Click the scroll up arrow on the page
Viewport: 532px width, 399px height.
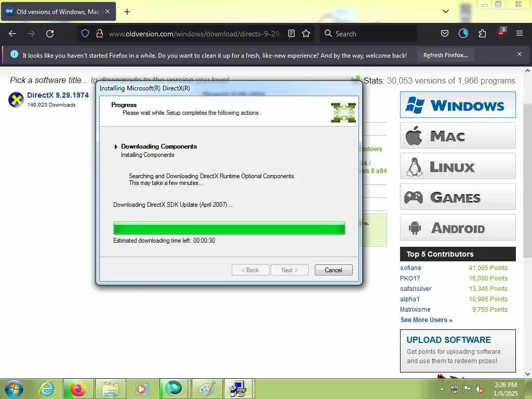click(527, 71)
